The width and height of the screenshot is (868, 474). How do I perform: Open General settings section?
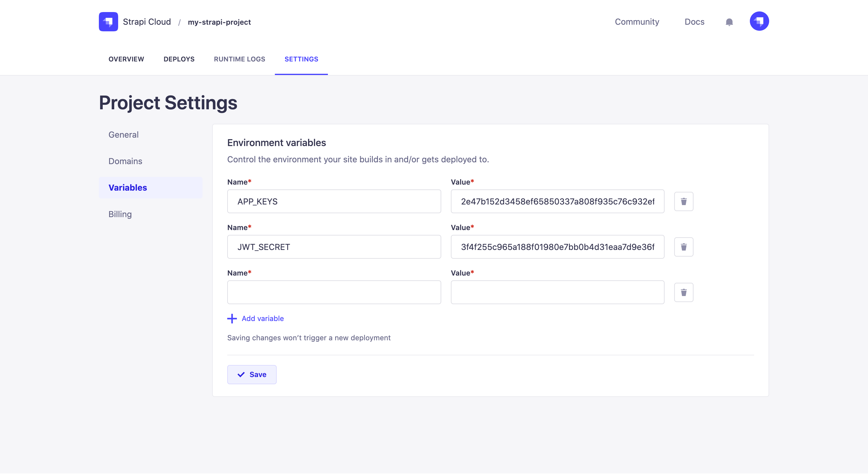[x=123, y=135]
